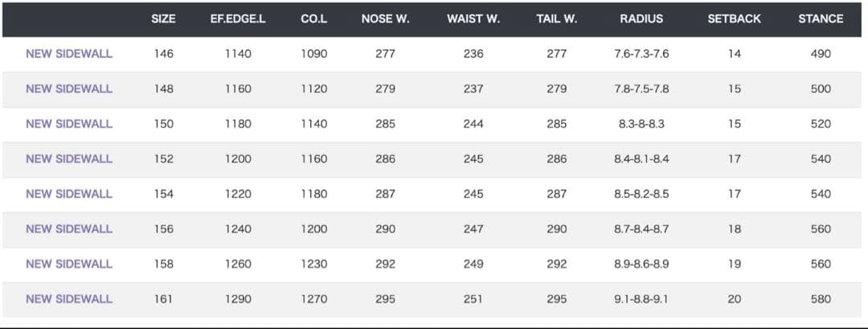The height and width of the screenshot is (329, 868).
Task: Click the radius cell 9.1-8.8-9.1
Action: point(641,298)
